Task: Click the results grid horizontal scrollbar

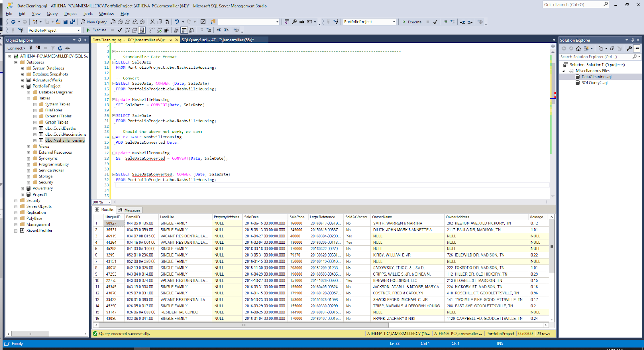Action: pos(244,325)
